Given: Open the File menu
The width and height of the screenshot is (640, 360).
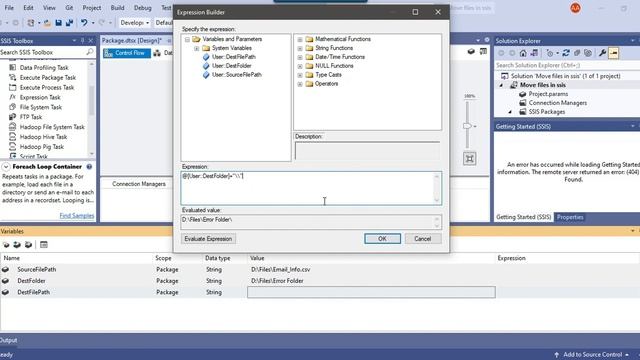Looking at the screenshot, I should 9,8.
